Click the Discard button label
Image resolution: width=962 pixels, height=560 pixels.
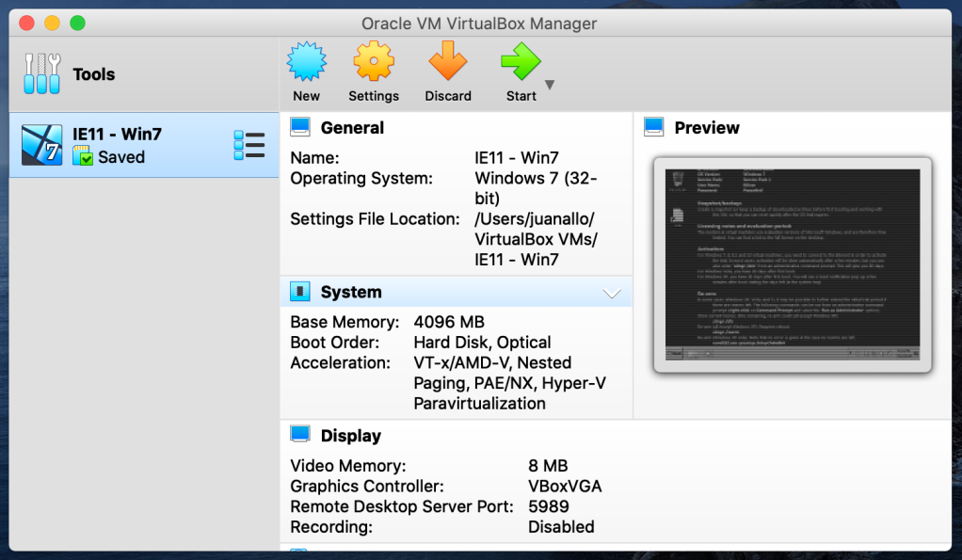[448, 96]
